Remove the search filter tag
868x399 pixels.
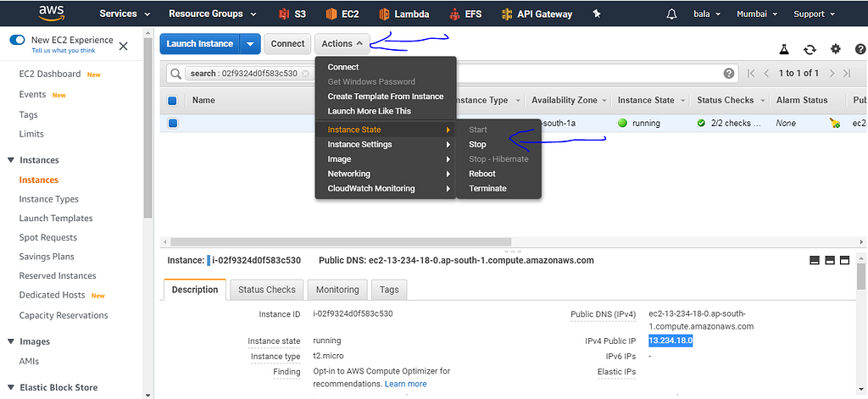[305, 73]
